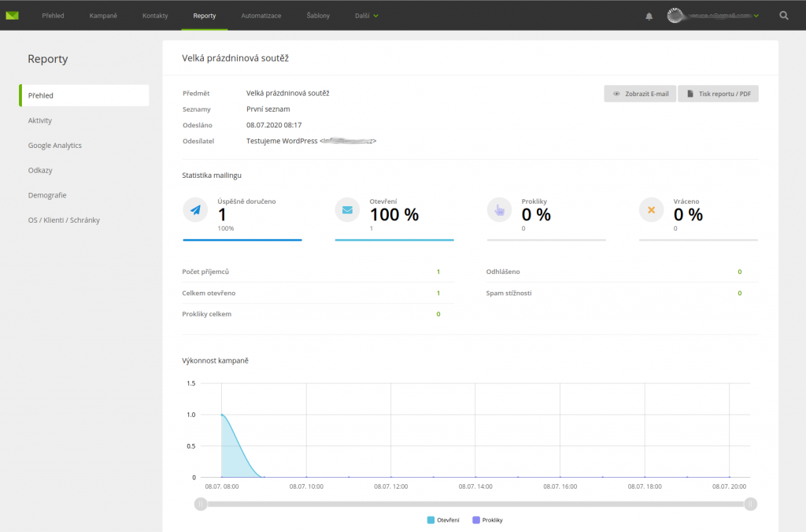
Task: Expand the Další dropdown menu
Action: (x=367, y=16)
